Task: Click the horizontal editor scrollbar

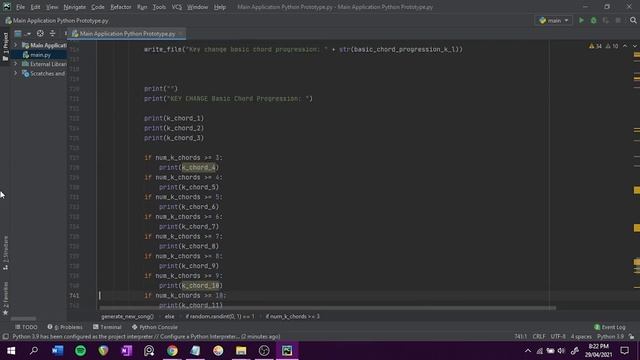Action: 327,308
